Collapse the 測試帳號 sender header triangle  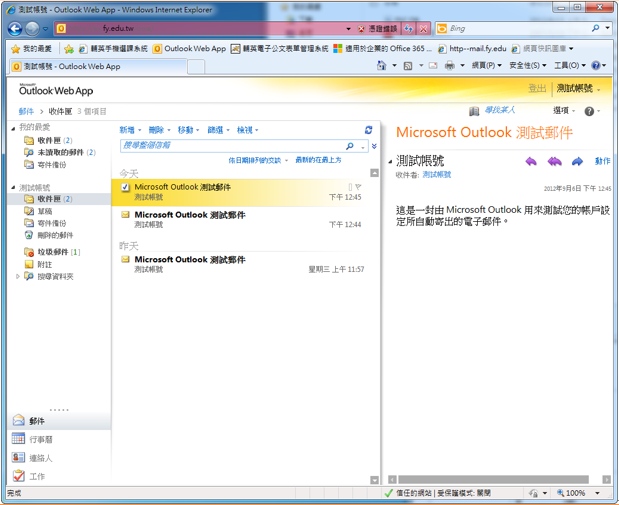coord(390,161)
